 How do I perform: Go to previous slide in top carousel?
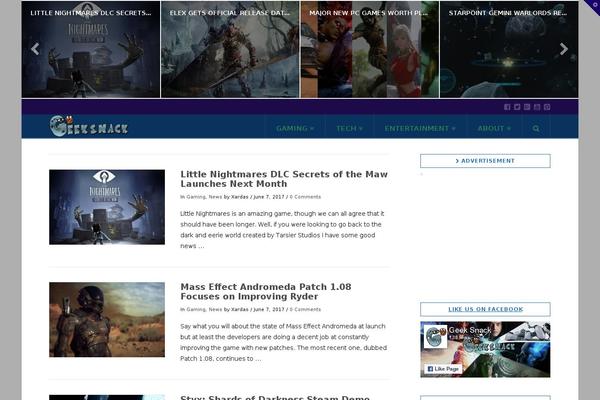click(35, 49)
